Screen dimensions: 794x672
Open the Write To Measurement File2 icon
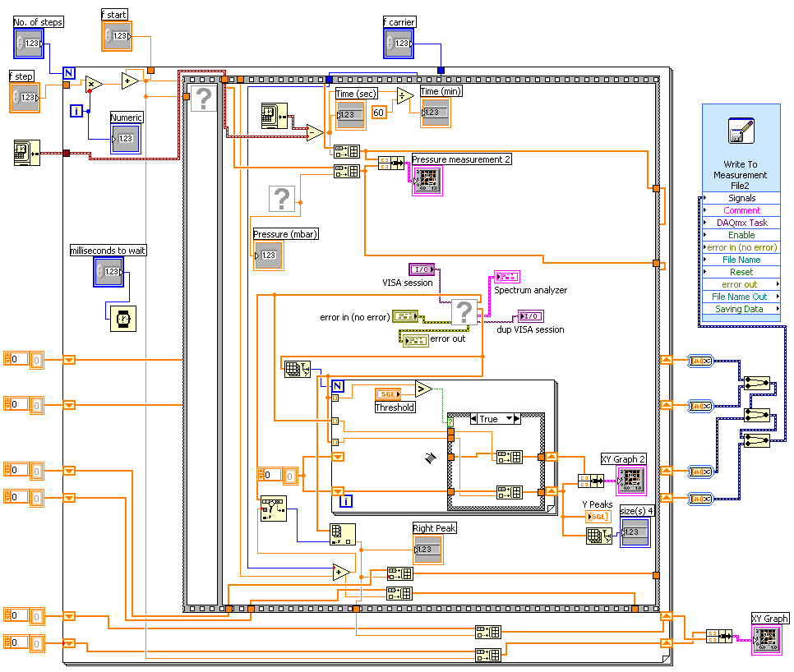click(x=741, y=131)
